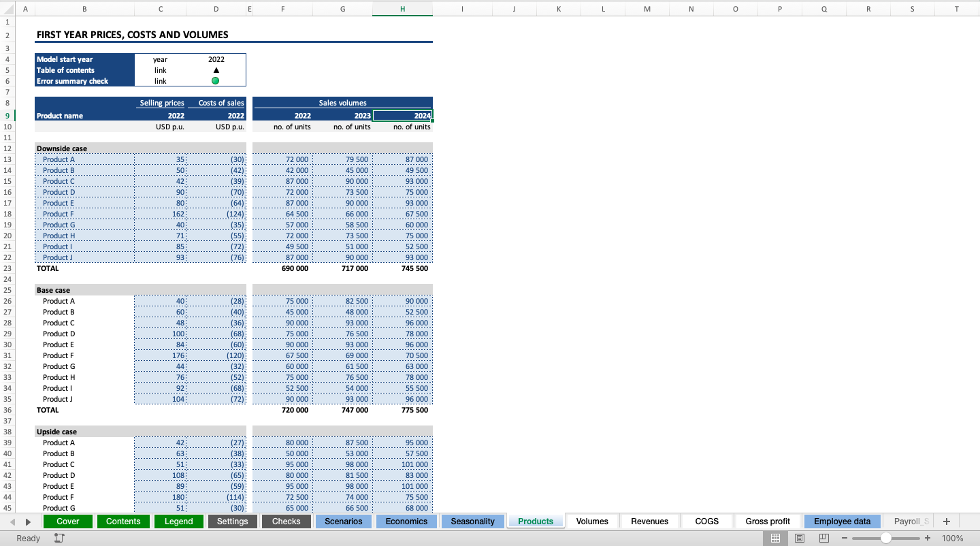Open the Scenarios sheet tab
980x546 pixels.
pyautogui.click(x=344, y=521)
